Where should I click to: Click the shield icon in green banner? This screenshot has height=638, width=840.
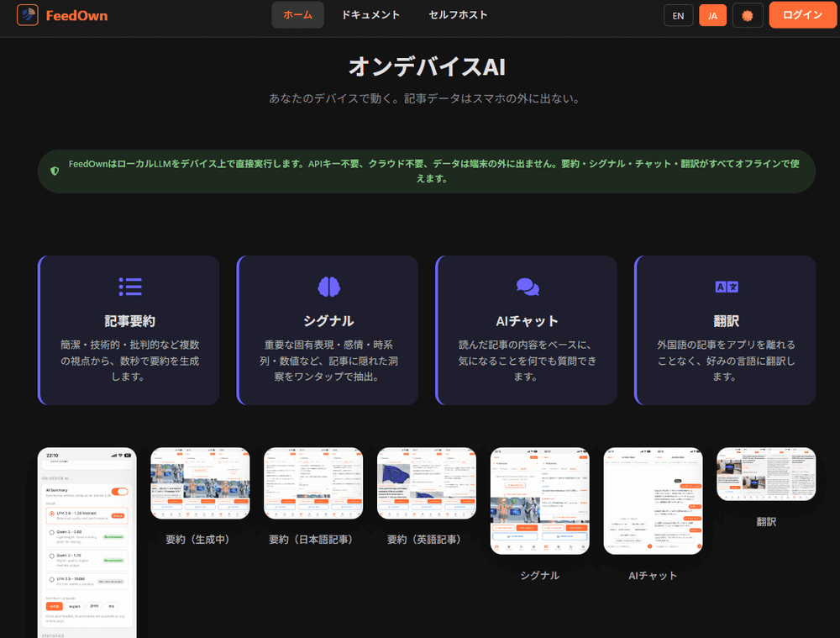[55, 171]
